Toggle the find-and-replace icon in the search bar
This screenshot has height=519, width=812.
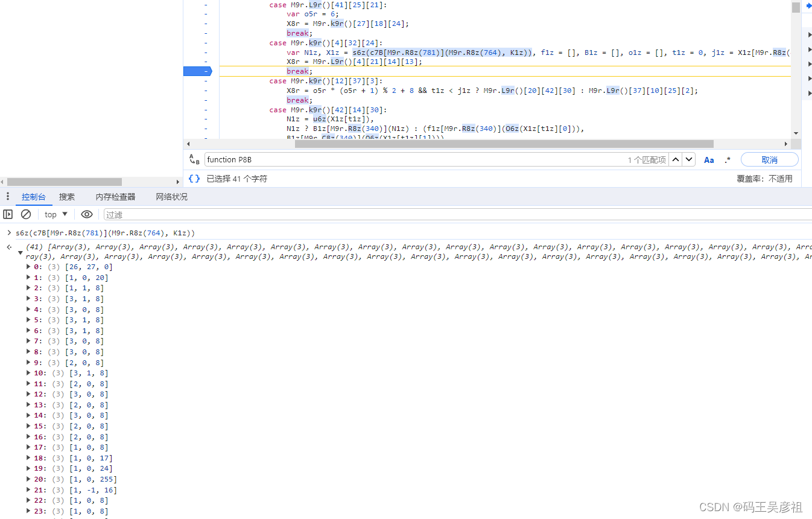coord(194,159)
